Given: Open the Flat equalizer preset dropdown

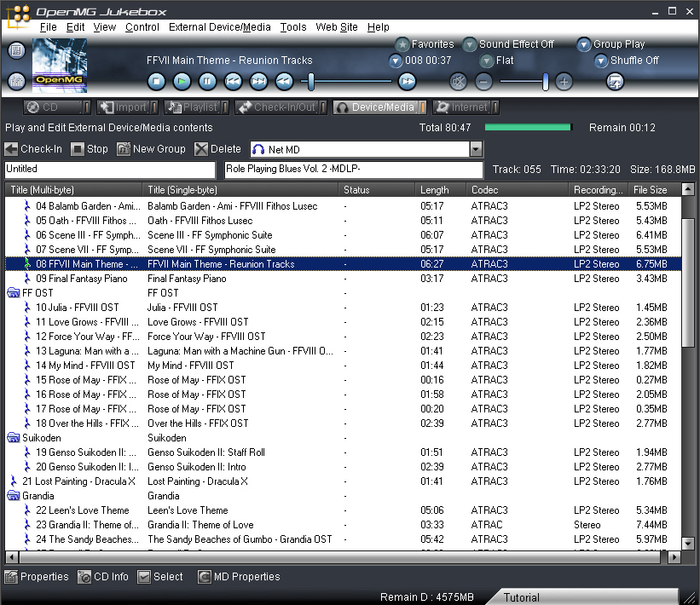Looking at the screenshot, I should tap(487, 60).
